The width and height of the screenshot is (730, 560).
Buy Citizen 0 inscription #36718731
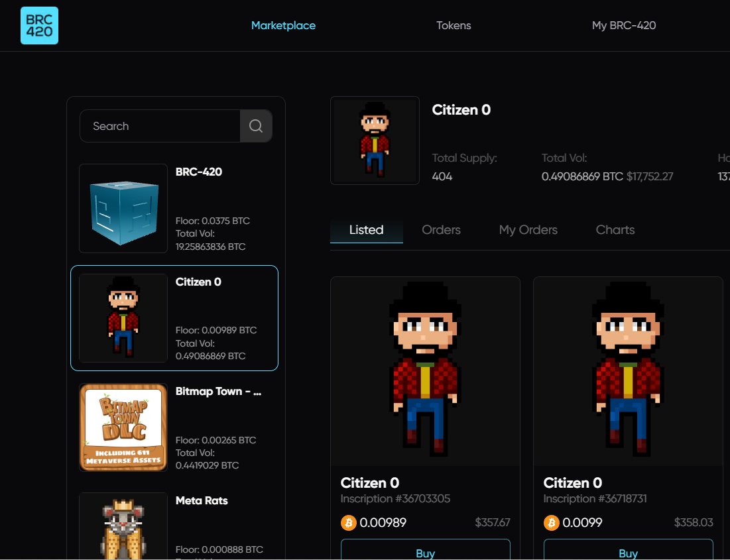click(x=629, y=550)
